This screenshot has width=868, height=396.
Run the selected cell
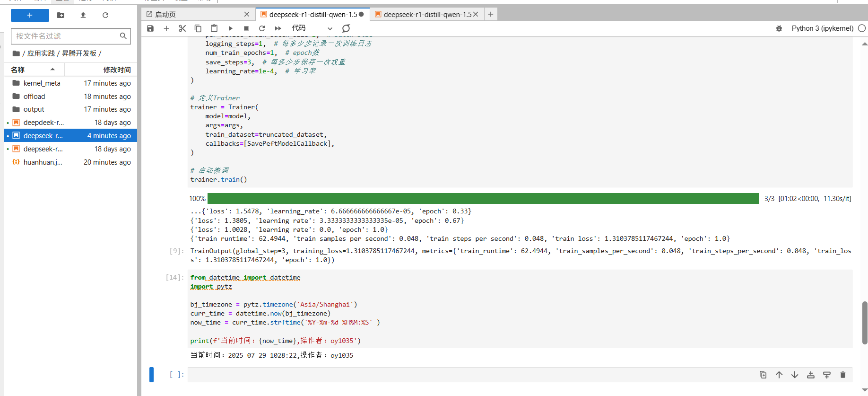tap(230, 28)
